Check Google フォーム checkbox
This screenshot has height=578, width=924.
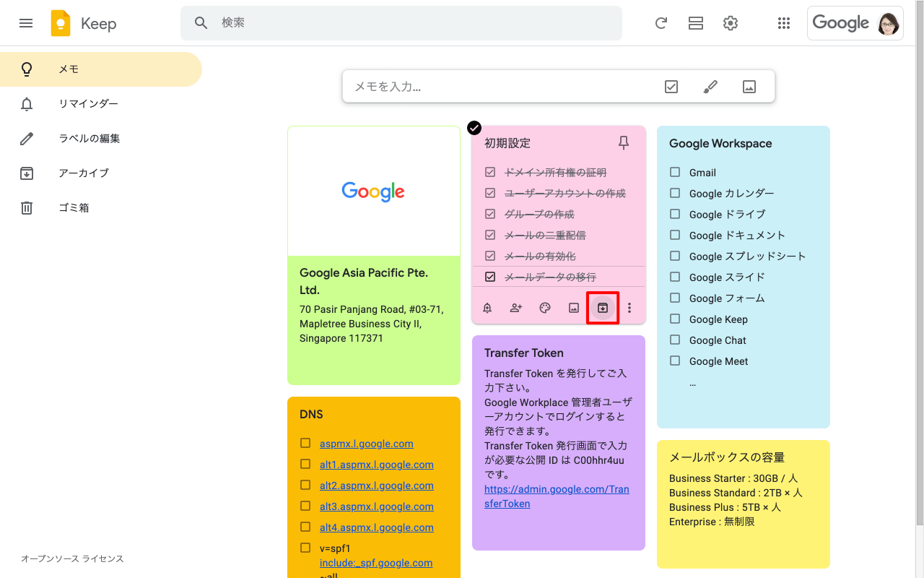pyautogui.click(x=675, y=298)
